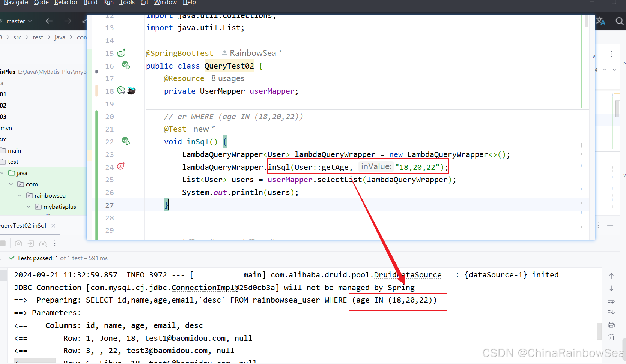The width and height of the screenshot is (626, 364).
Task: Open the Run menu
Action: [108, 3]
